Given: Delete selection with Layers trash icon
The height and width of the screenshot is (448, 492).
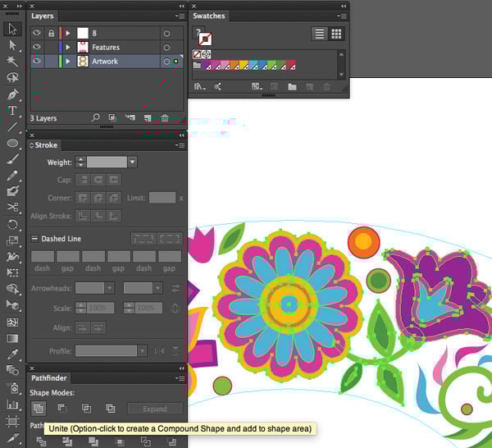Looking at the screenshot, I should click(165, 118).
